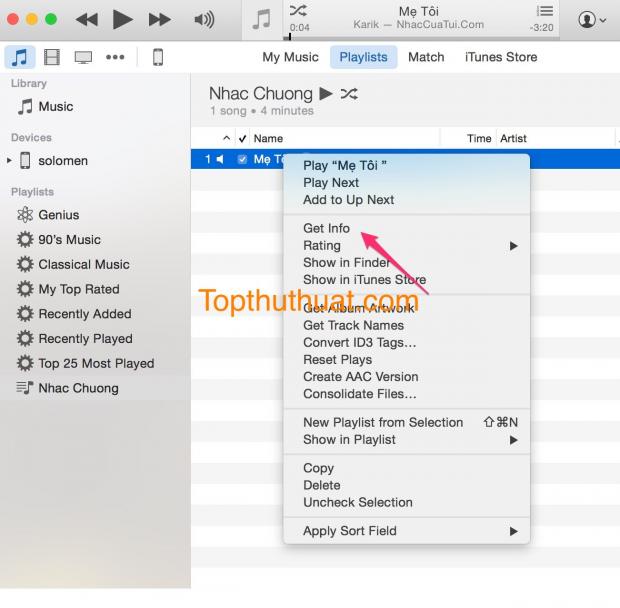Toggle shuffle icon in now-playing display

coord(298,10)
